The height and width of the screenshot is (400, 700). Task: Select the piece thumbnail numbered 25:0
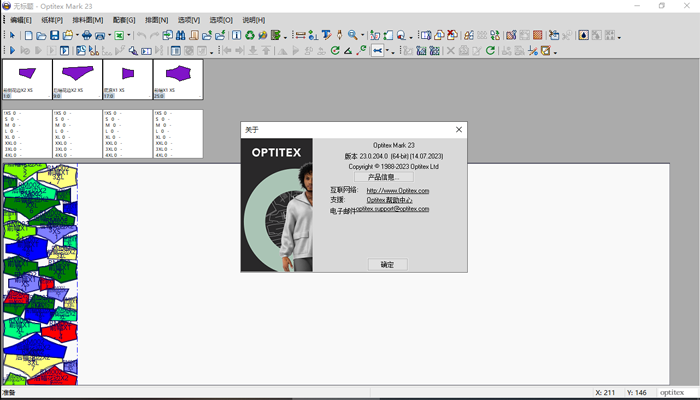pos(178,79)
